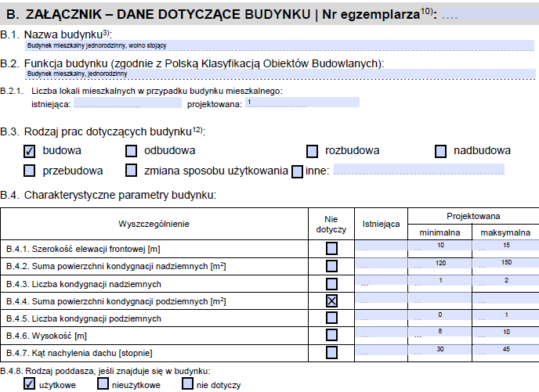Uncheck the 'budowa' checkbox
This screenshot has width=539, height=392.
point(30,151)
